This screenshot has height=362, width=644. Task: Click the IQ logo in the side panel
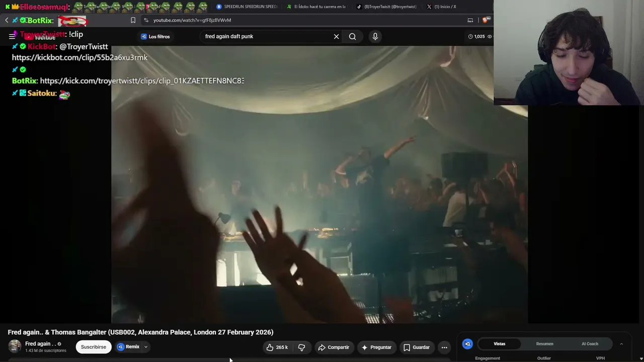click(467, 344)
